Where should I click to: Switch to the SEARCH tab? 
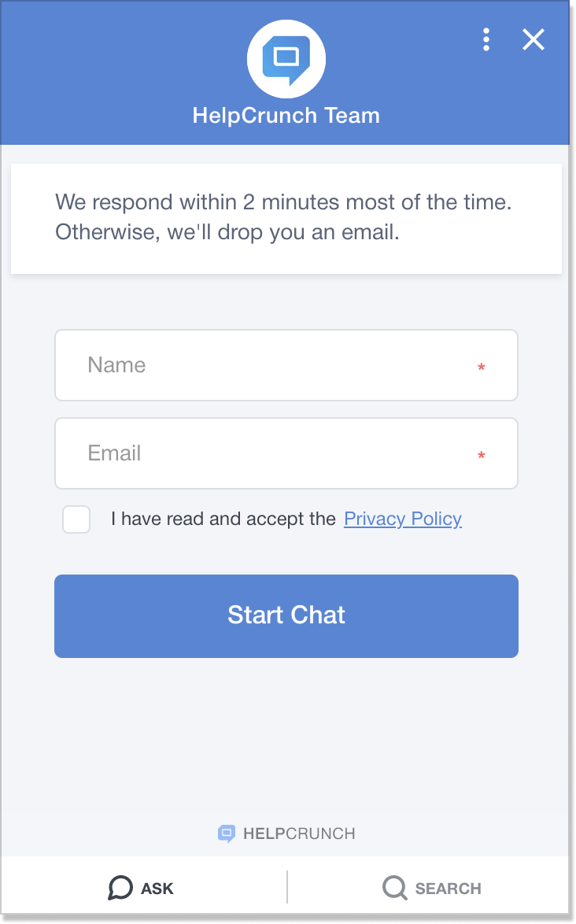pyautogui.click(x=431, y=887)
